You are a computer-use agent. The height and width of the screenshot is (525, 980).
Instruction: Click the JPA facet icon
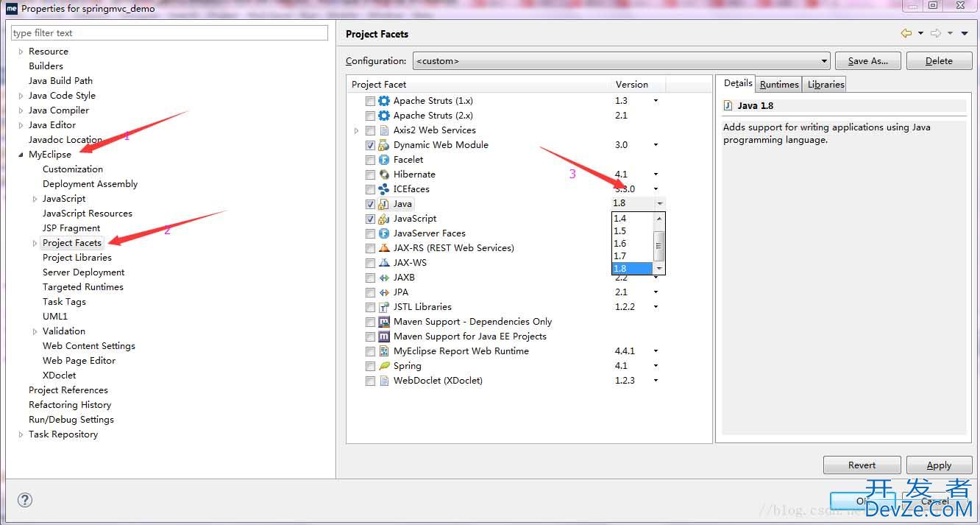point(383,292)
